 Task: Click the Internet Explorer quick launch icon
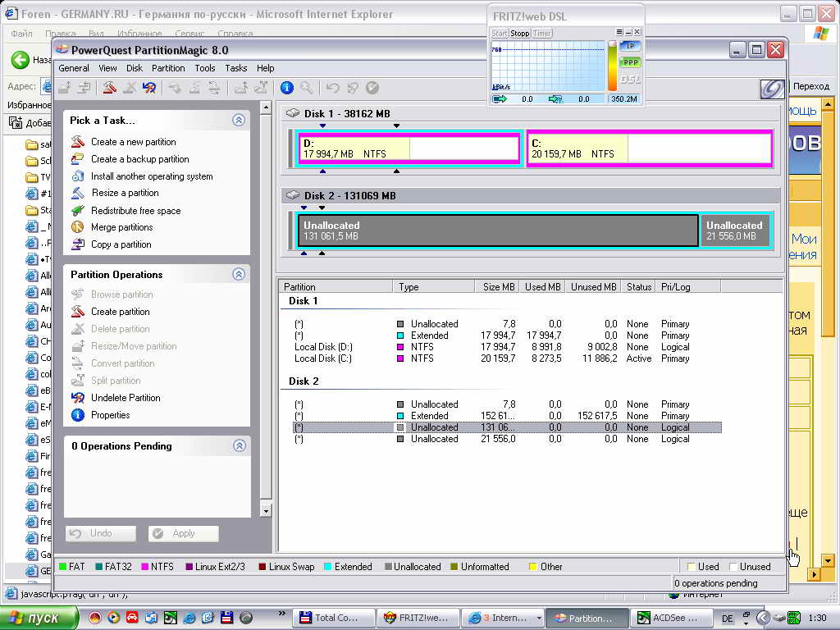(x=189, y=618)
